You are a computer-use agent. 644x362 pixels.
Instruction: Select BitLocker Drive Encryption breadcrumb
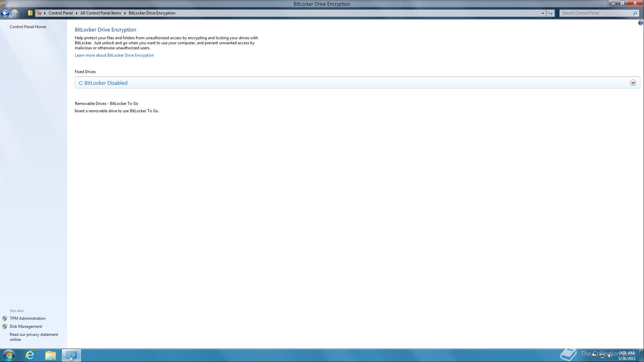pyautogui.click(x=152, y=13)
